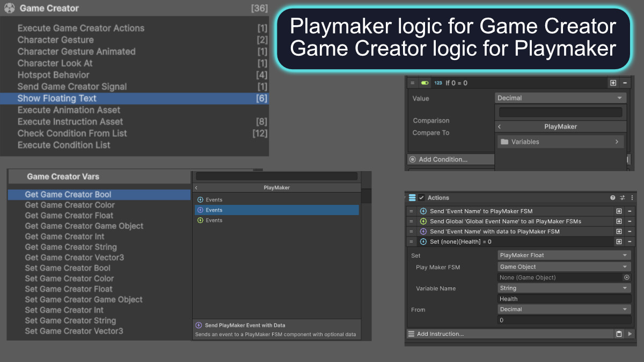
Task: Click search field in the Value dropdown popup
Action: click(560, 112)
